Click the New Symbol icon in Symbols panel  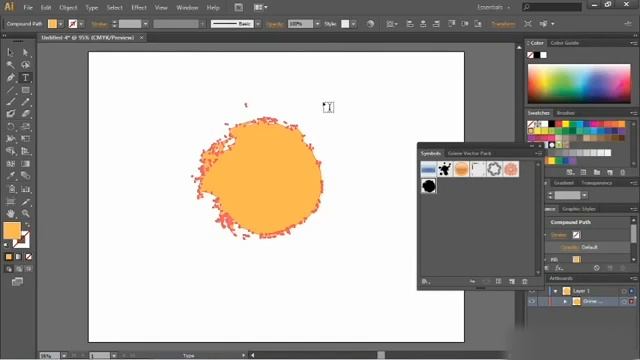point(512,282)
